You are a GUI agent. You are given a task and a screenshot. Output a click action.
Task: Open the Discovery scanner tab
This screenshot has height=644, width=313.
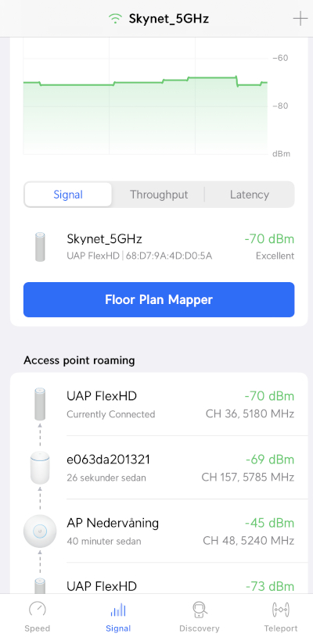click(200, 617)
